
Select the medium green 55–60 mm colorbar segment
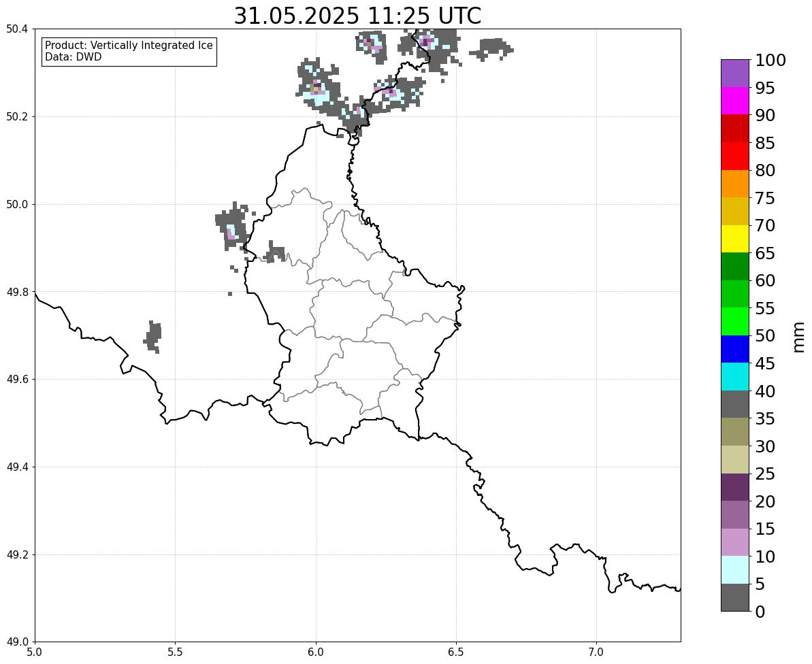735,294
